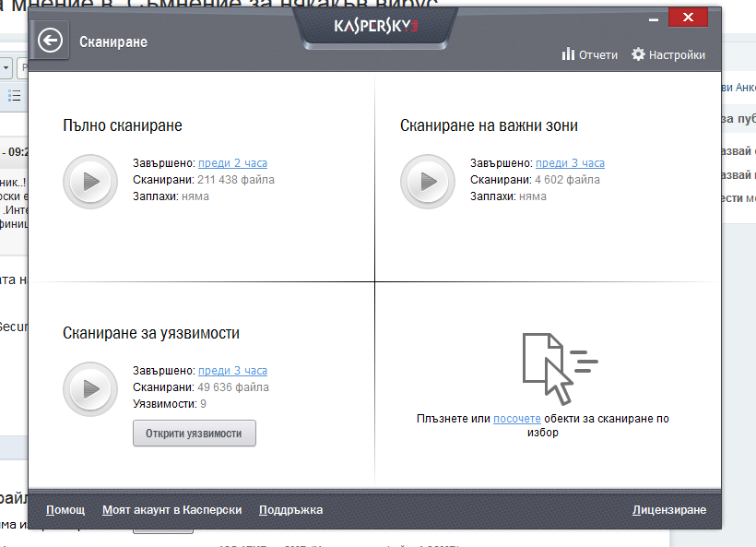Start the Пълно сканиране play button
The width and height of the screenshot is (756, 547).
90,182
